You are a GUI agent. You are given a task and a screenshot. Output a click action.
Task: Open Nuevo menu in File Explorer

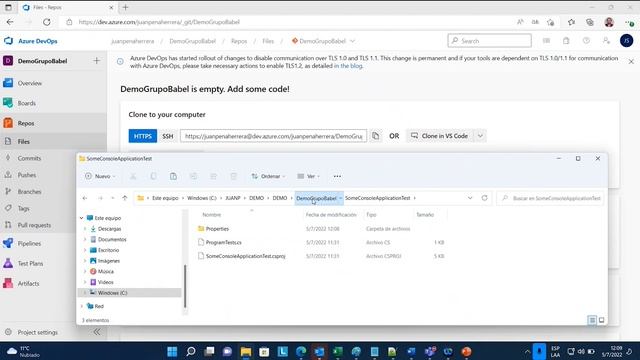pyautogui.click(x=100, y=176)
